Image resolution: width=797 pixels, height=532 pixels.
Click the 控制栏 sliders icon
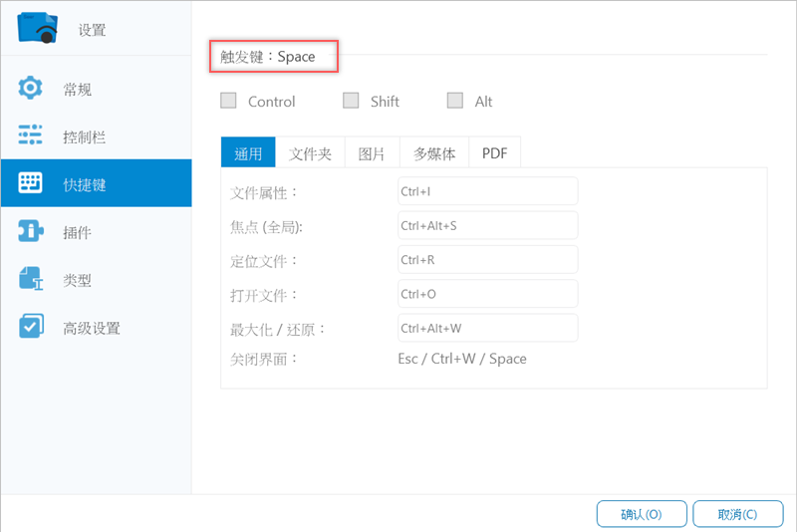pyautogui.click(x=31, y=136)
